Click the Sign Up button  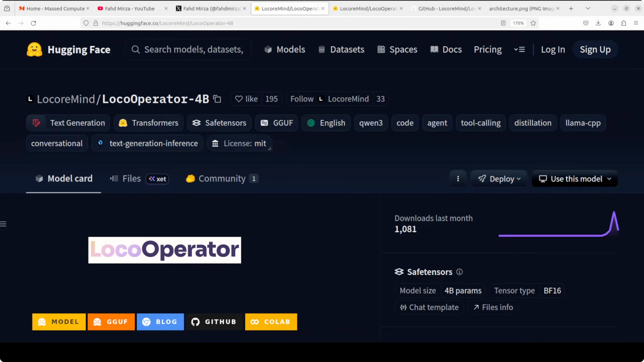coord(595,49)
